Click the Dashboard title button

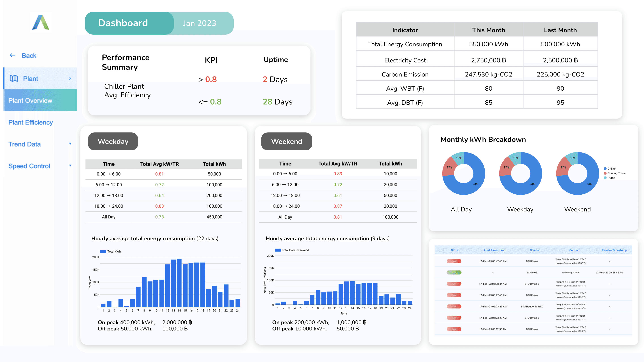pos(129,23)
